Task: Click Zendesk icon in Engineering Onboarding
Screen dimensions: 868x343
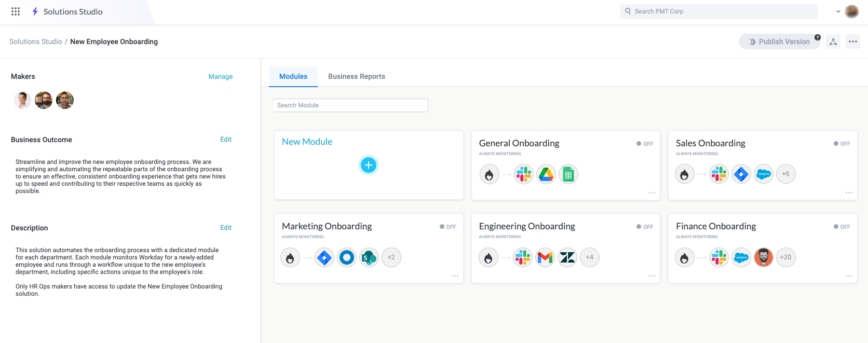Action: point(567,257)
